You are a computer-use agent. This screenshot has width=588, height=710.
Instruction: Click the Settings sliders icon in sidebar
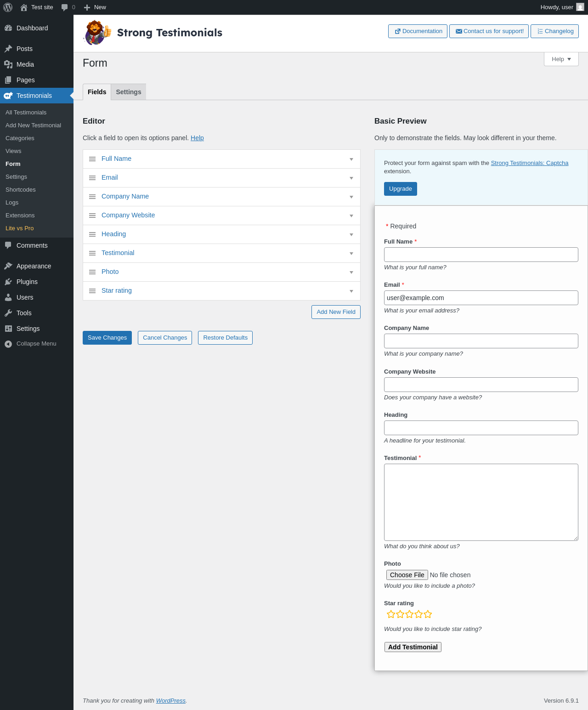point(8,329)
